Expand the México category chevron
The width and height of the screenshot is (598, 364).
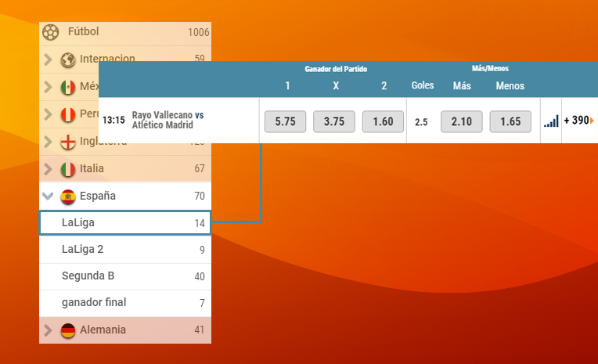48,87
